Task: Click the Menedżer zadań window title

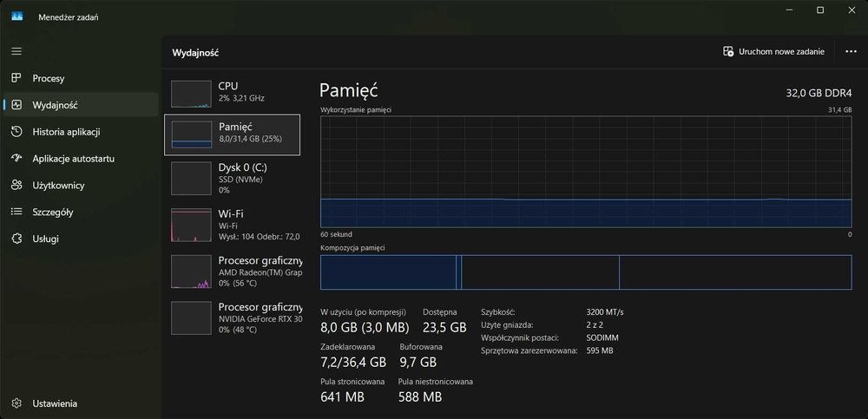Action: 69,17
